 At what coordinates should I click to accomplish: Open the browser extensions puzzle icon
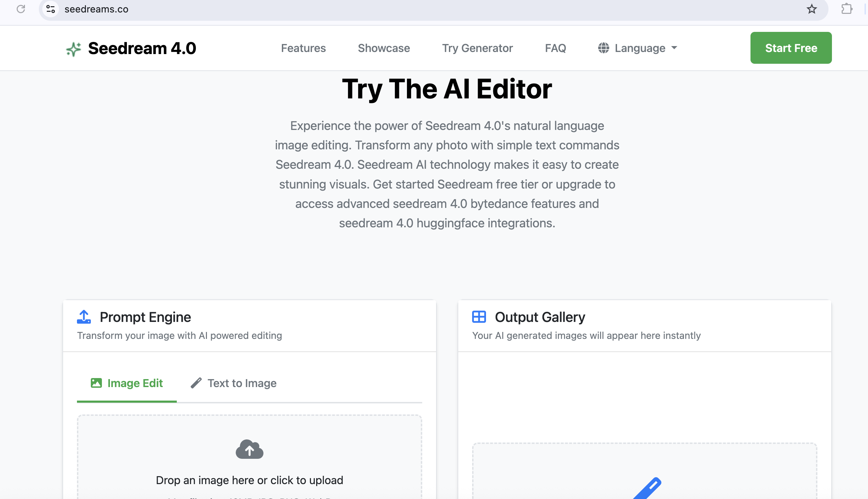pyautogui.click(x=847, y=9)
